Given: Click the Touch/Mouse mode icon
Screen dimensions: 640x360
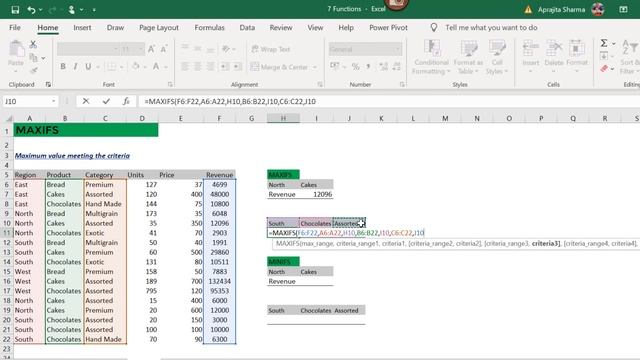Looking at the screenshot, I should [71, 9].
